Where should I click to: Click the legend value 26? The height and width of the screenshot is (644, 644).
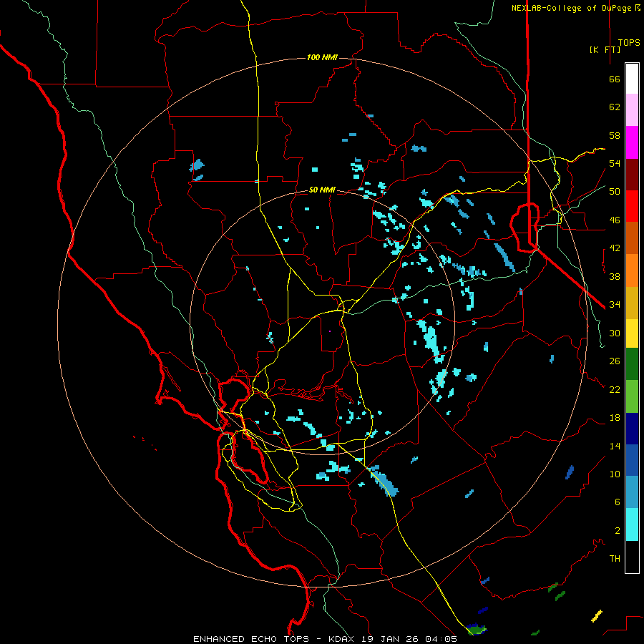(615, 361)
